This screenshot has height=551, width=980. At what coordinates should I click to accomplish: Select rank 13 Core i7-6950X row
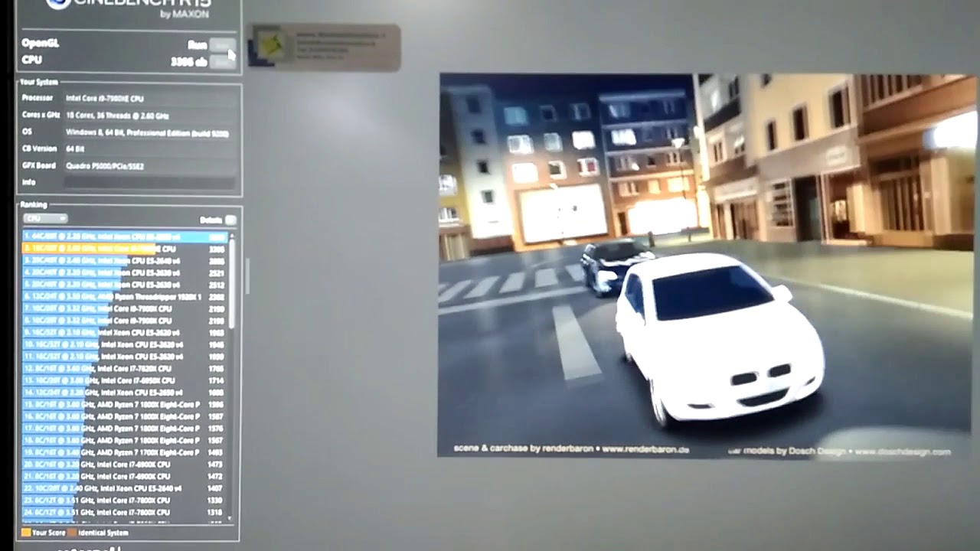125,380
